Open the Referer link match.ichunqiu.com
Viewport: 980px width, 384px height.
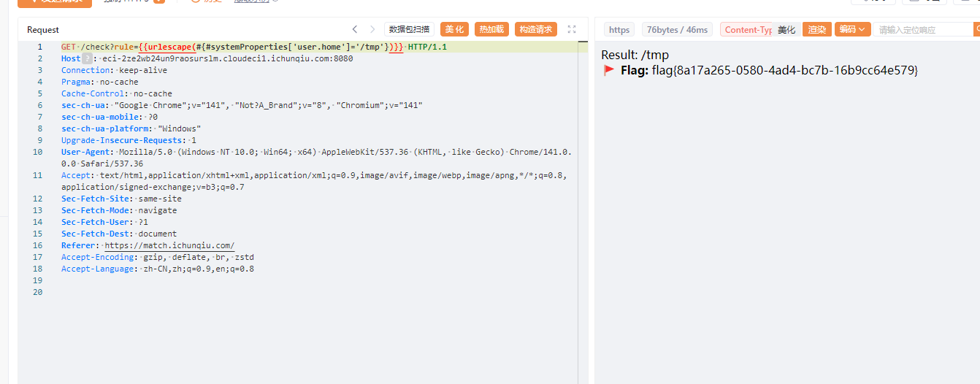coord(169,245)
